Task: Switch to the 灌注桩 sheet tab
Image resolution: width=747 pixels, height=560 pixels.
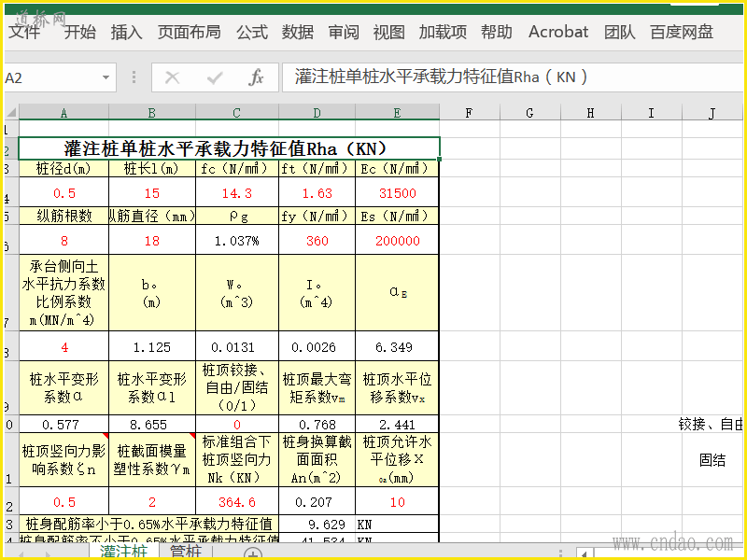Action: click(124, 552)
